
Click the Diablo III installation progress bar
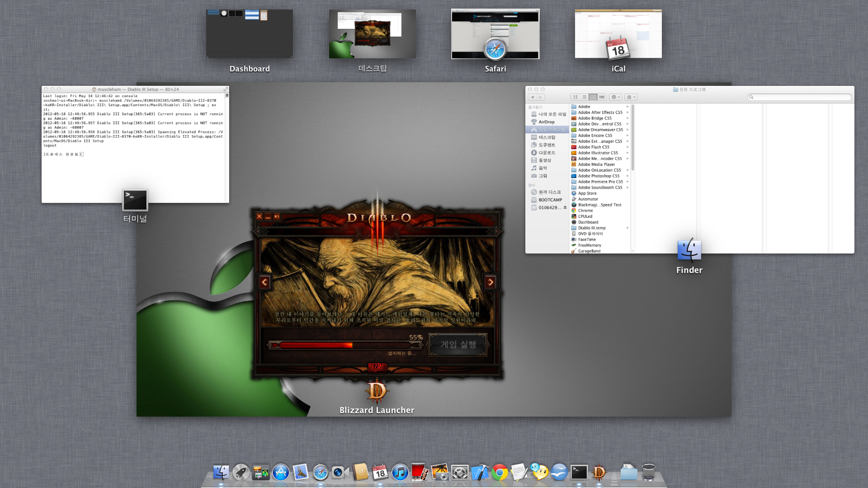coord(346,345)
